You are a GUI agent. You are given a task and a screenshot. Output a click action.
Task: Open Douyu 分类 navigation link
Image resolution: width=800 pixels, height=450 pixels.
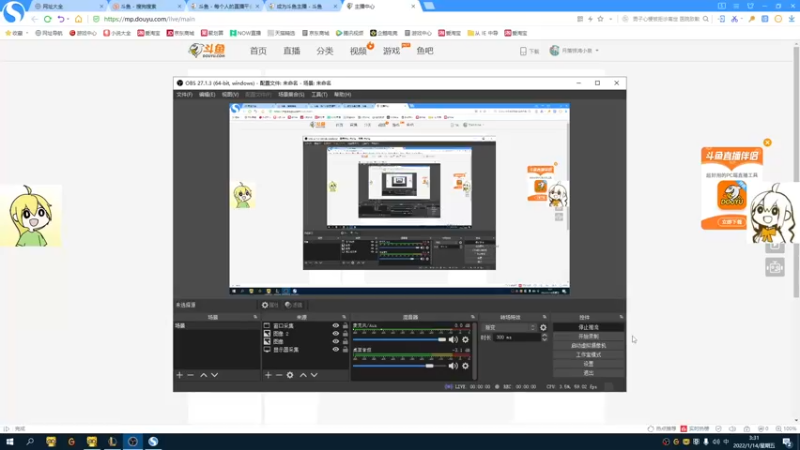(x=325, y=51)
